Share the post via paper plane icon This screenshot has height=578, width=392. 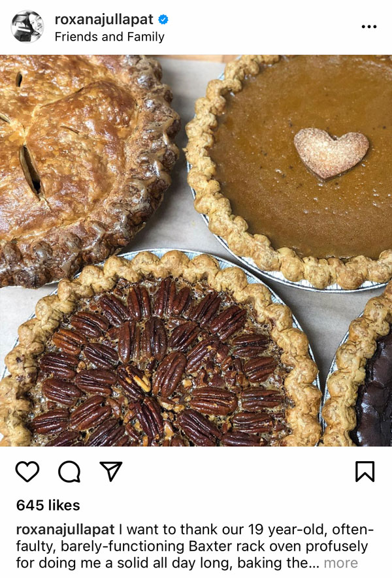click(x=110, y=471)
